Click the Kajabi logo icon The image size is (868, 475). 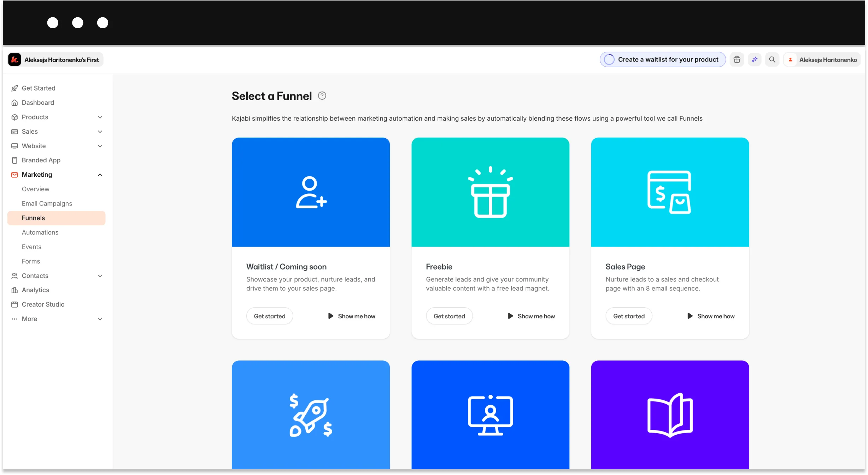[14, 59]
